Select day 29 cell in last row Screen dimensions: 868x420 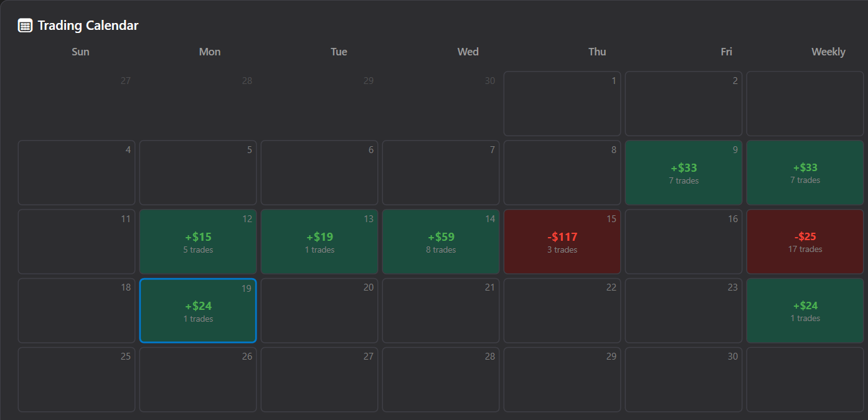click(562, 380)
